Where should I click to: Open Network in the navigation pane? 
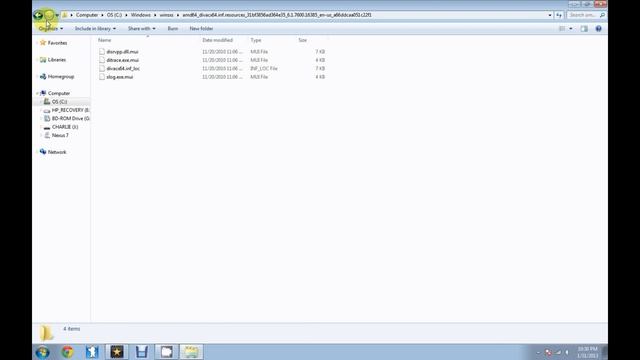click(57, 152)
